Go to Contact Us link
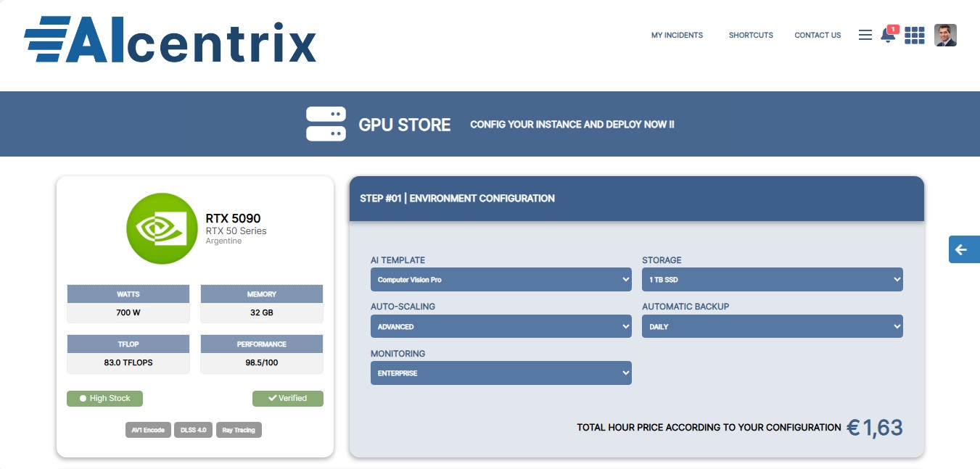Screen dimensions: 980x469 pos(818,35)
